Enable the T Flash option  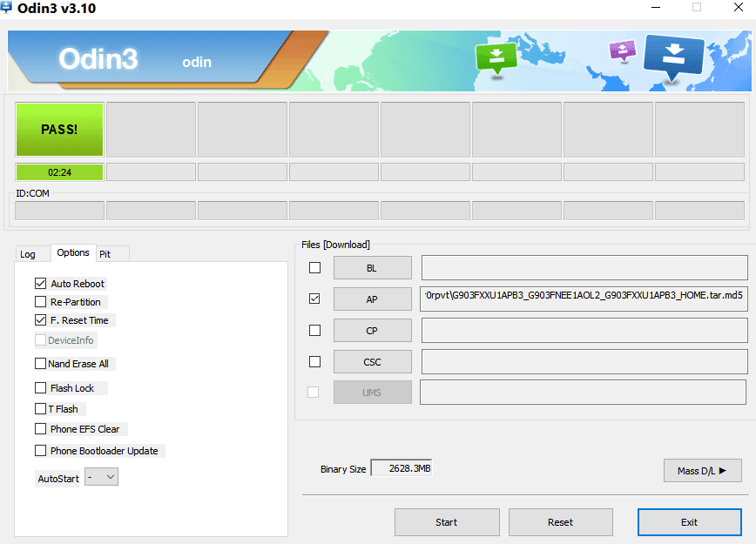pyautogui.click(x=40, y=408)
